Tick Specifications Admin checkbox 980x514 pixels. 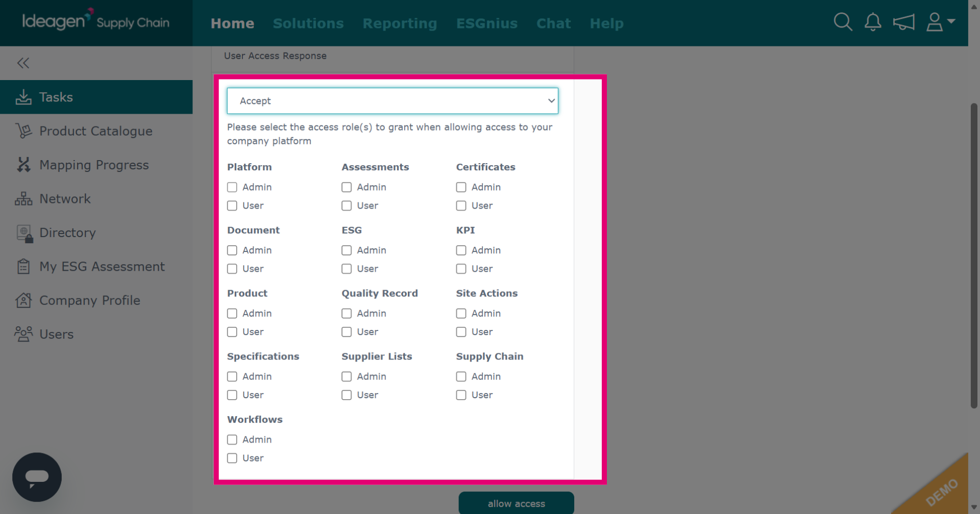(232, 376)
